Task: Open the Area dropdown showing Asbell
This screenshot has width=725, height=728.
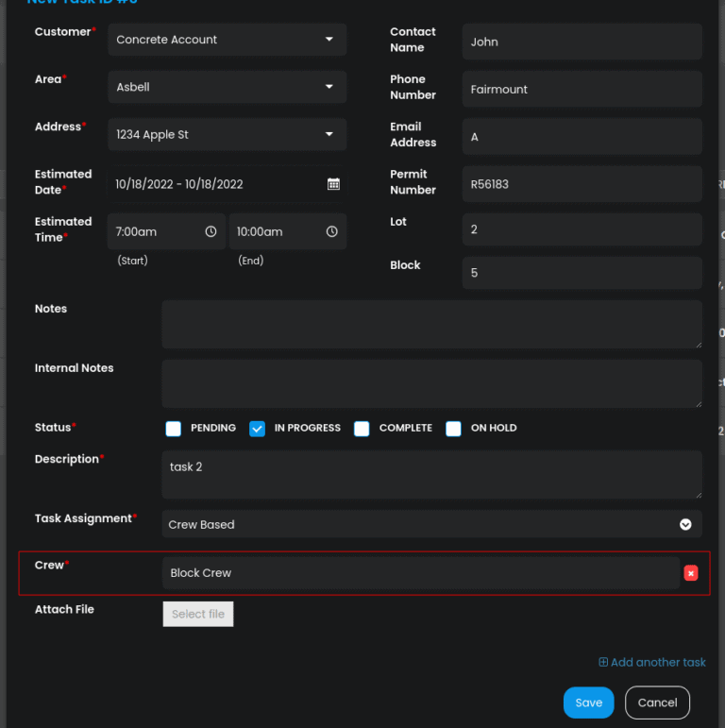Action: point(228,87)
